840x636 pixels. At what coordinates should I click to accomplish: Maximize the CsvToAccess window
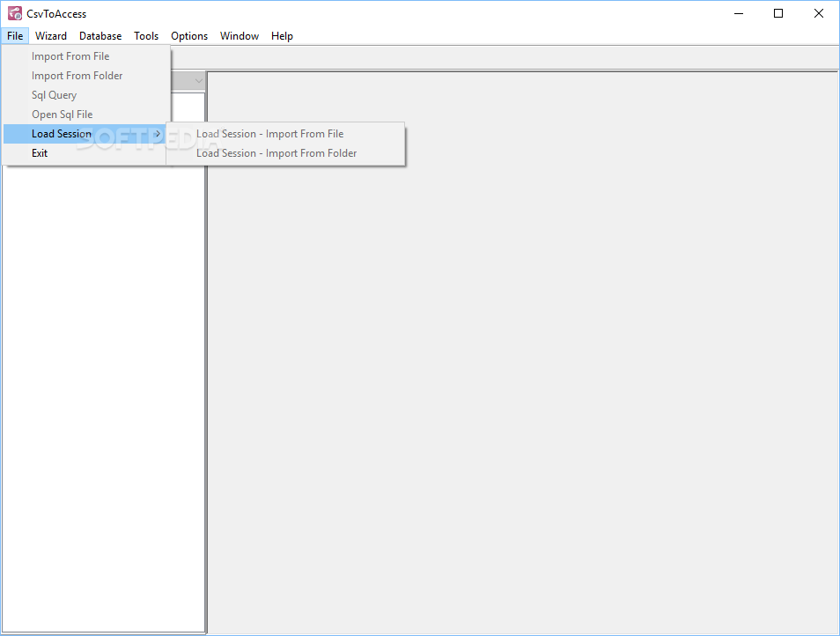click(778, 13)
